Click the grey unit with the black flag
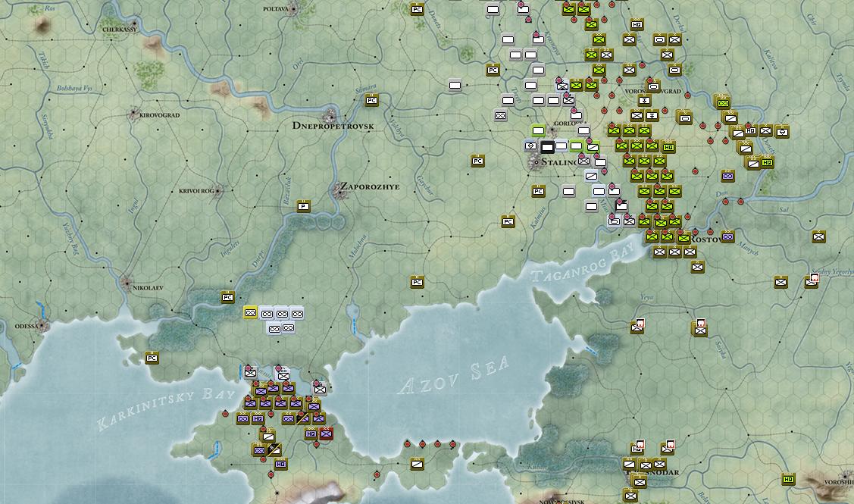 tap(621, 206)
